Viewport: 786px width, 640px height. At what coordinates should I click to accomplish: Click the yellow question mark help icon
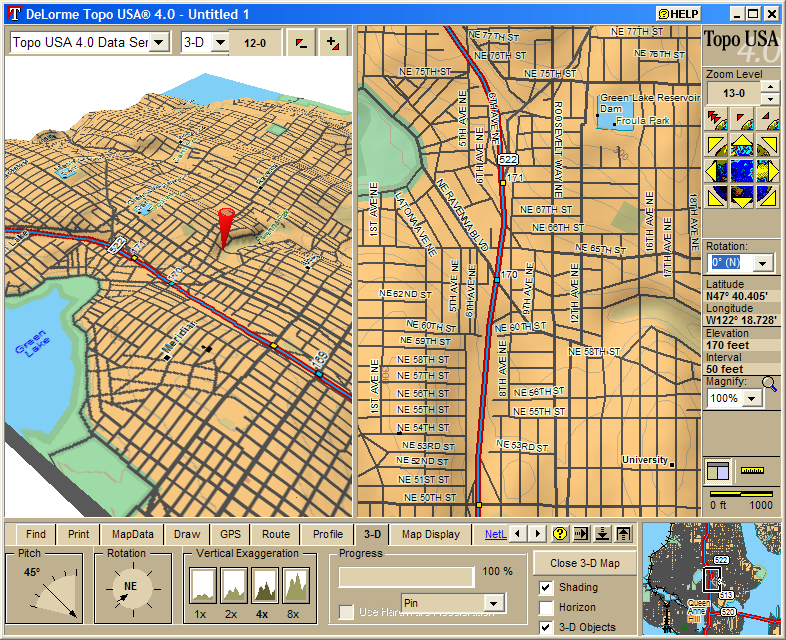560,534
